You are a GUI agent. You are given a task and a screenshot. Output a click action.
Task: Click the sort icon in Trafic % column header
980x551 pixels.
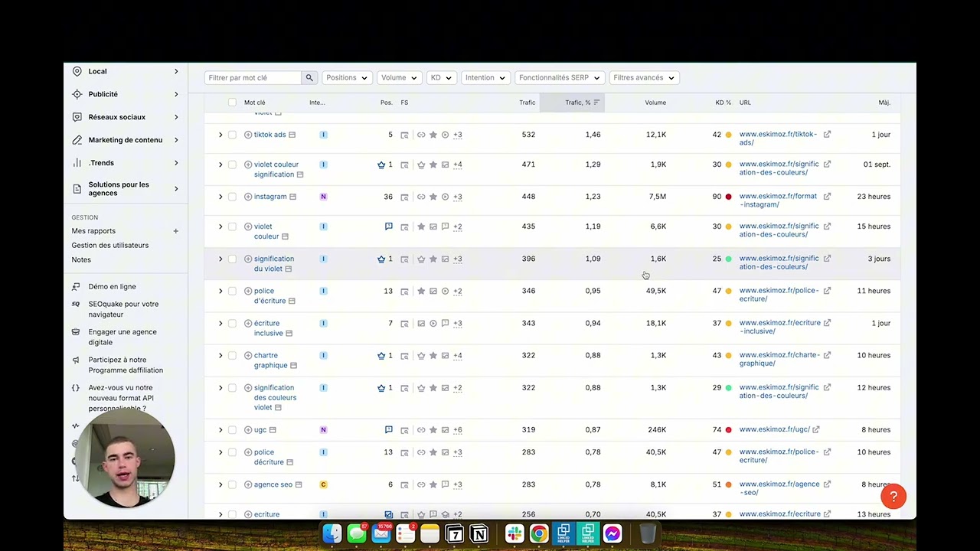coord(596,103)
